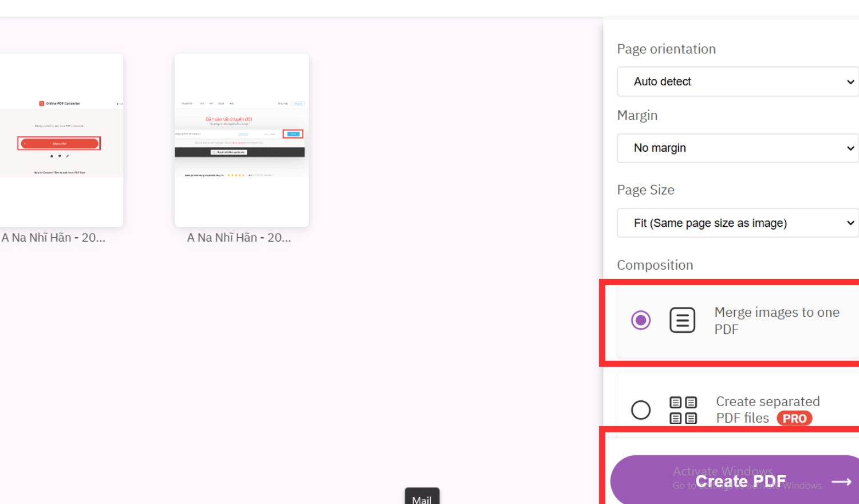Click the second A Na Nhĩ Hãn file name
Screen dimensions: 859x504
click(x=239, y=238)
